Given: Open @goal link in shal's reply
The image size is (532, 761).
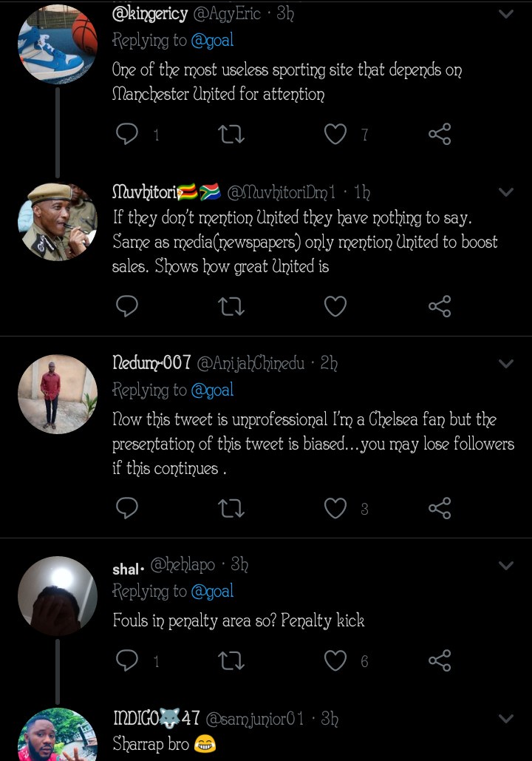Looking at the screenshot, I should [x=212, y=591].
